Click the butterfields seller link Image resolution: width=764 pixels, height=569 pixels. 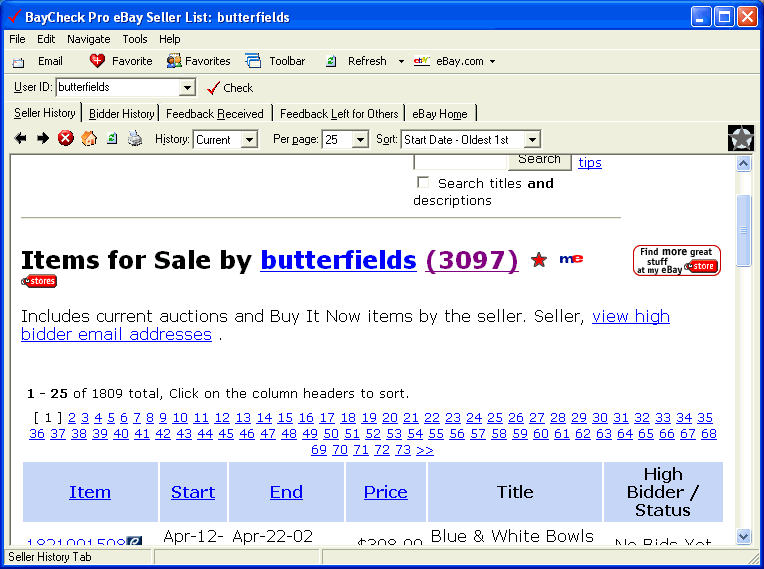(x=339, y=260)
